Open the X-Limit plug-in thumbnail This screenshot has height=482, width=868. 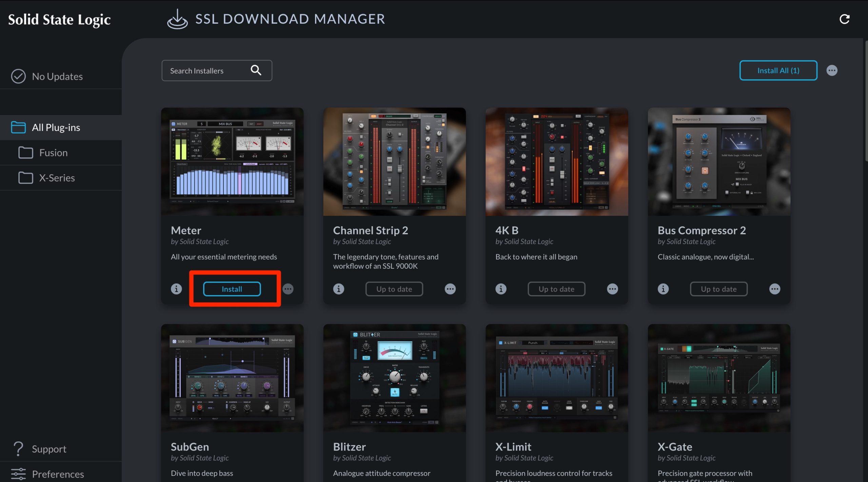(557, 378)
